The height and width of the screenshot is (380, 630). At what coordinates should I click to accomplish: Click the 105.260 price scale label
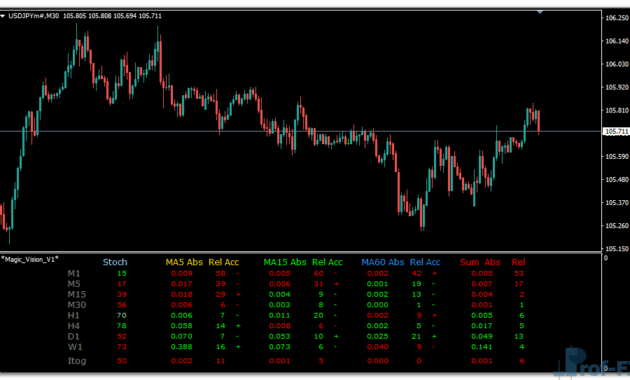pyautogui.click(x=617, y=226)
